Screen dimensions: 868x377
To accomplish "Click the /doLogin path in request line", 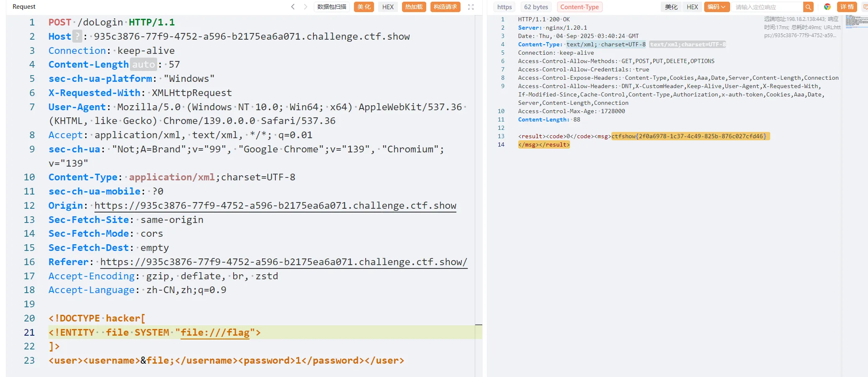I will 100,22.
